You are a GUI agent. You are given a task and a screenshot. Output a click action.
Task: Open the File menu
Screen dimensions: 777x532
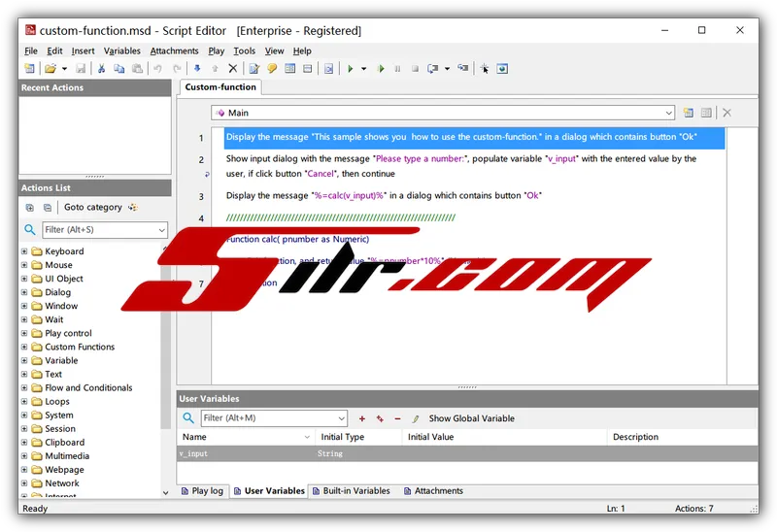[31, 51]
